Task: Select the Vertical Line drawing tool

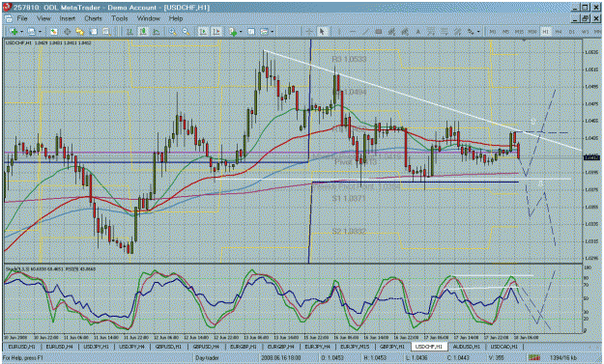Action: point(339,32)
